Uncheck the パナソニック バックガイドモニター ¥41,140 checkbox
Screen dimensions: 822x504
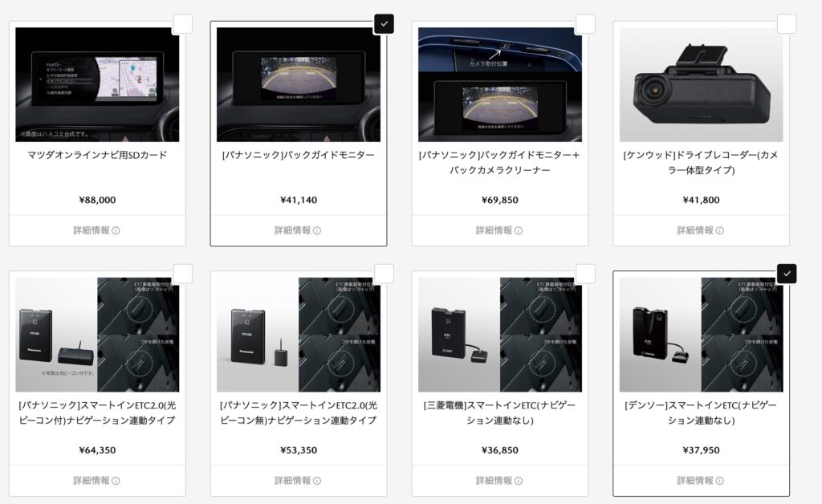click(x=384, y=24)
